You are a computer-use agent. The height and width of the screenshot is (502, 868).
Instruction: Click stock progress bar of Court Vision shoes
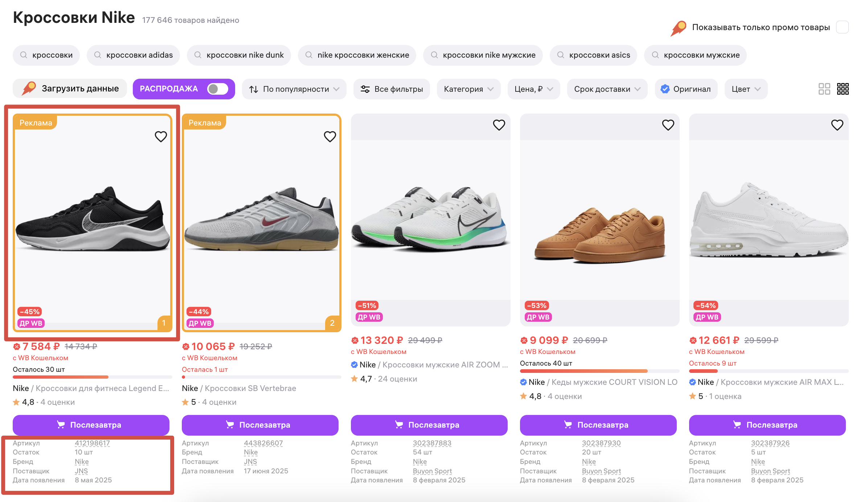(x=599, y=371)
